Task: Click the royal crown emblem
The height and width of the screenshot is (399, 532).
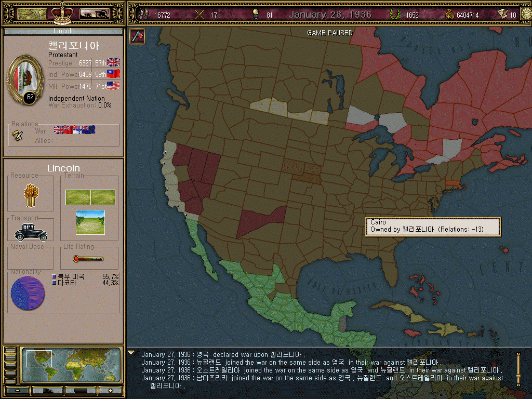Action: (62, 13)
